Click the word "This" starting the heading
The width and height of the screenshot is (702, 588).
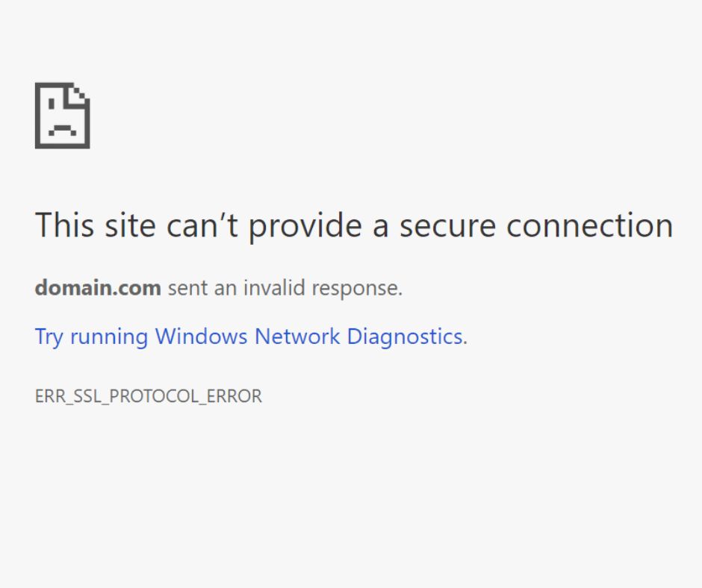(63, 225)
